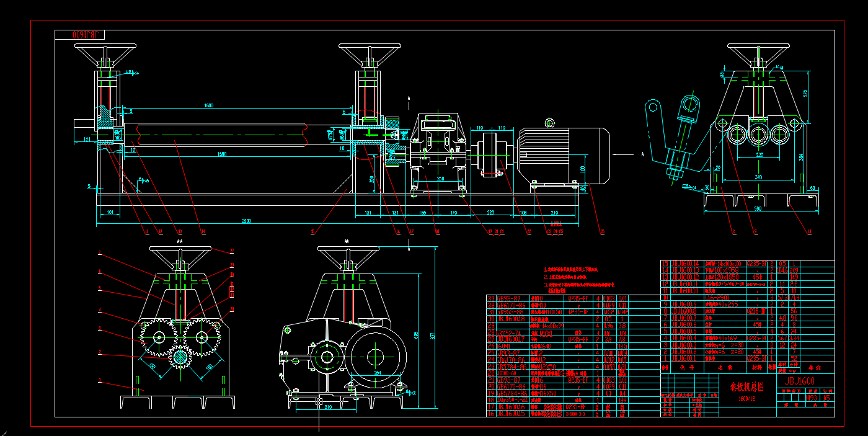The width and height of the screenshot is (868, 436).
Task: Click the left large gear in the gear view
Action: tap(159, 337)
